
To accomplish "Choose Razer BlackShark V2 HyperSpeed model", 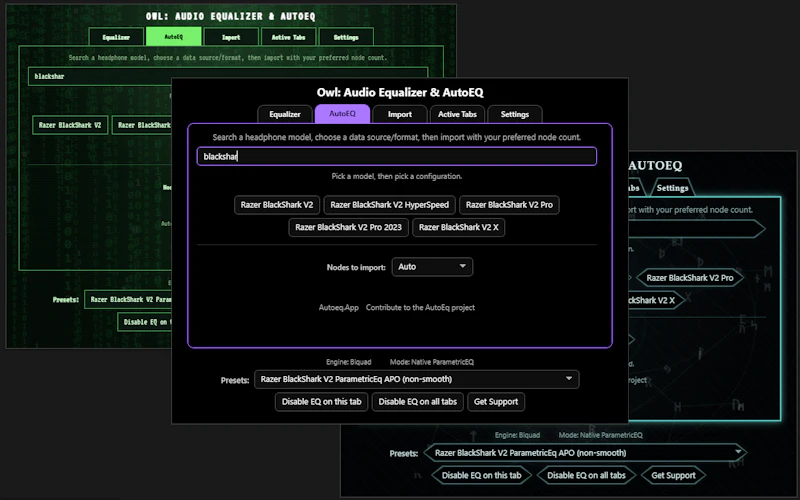I will click(389, 205).
